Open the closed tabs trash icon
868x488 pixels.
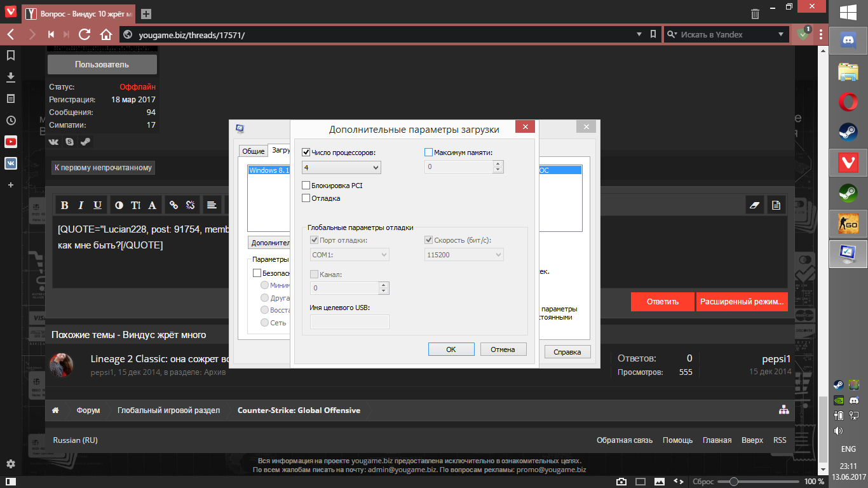pyautogui.click(x=755, y=13)
